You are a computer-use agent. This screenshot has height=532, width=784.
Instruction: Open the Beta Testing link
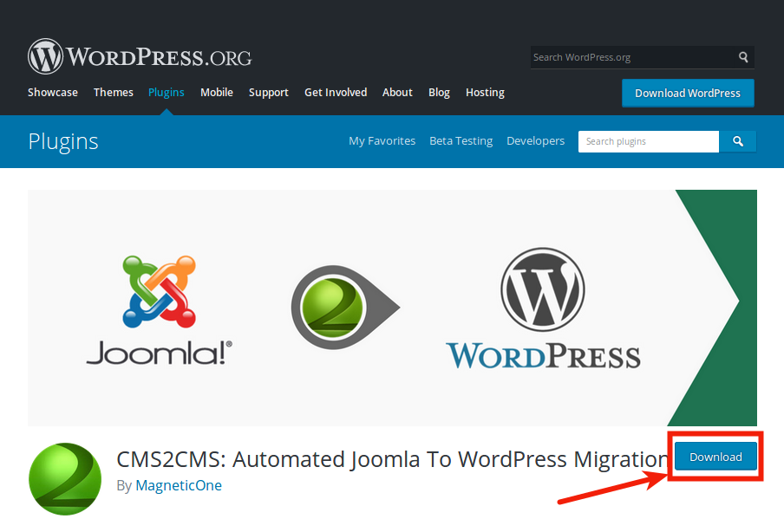click(461, 141)
